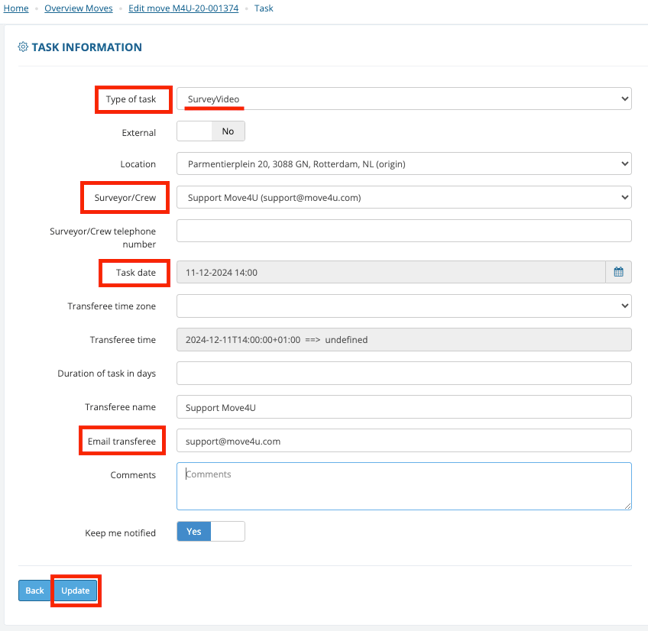Toggle the Keep me notified switch
The image size is (648, 631).
(211, 531)
